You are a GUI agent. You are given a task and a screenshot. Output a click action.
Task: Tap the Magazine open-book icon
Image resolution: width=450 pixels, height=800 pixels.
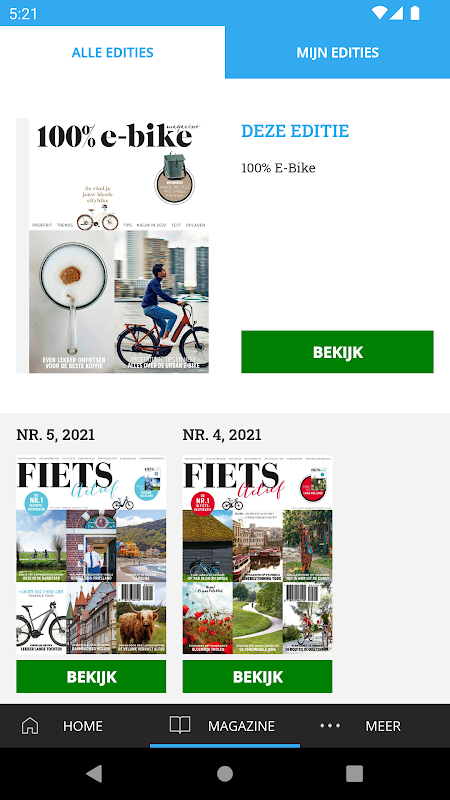coord(180,724)
